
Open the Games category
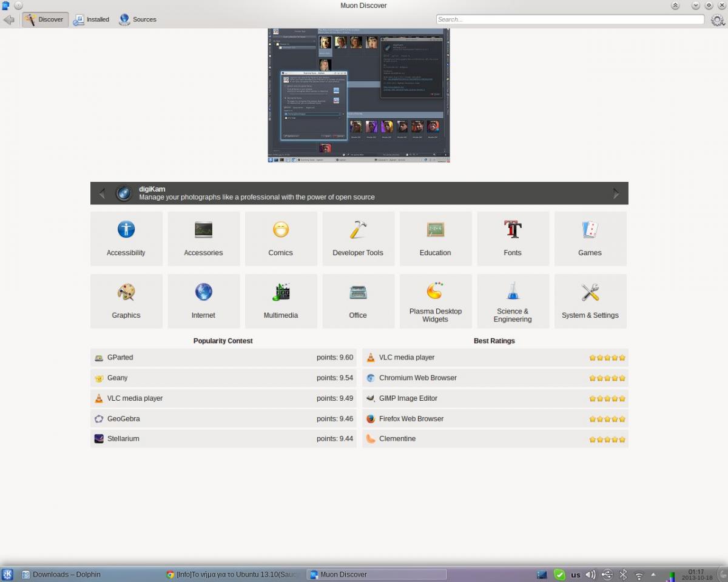pos(590,238)
